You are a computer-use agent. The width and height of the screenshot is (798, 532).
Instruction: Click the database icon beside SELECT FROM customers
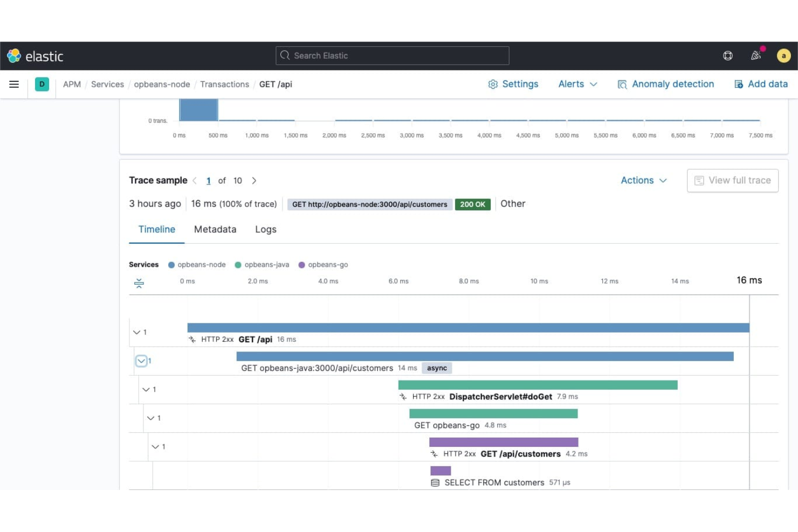click(x=435, y=483)
